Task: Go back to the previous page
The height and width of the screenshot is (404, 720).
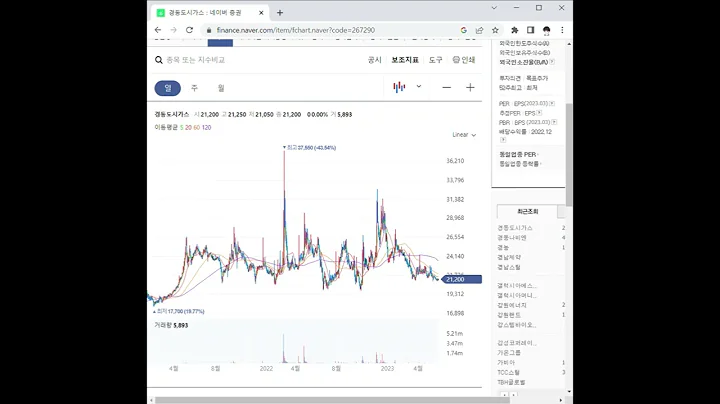Action: 158,30
